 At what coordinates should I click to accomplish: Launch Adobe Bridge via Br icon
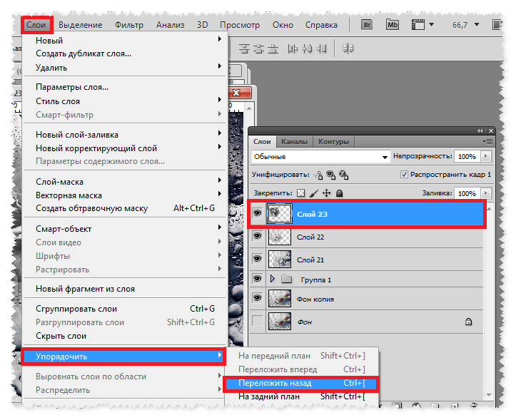(367, 25)
